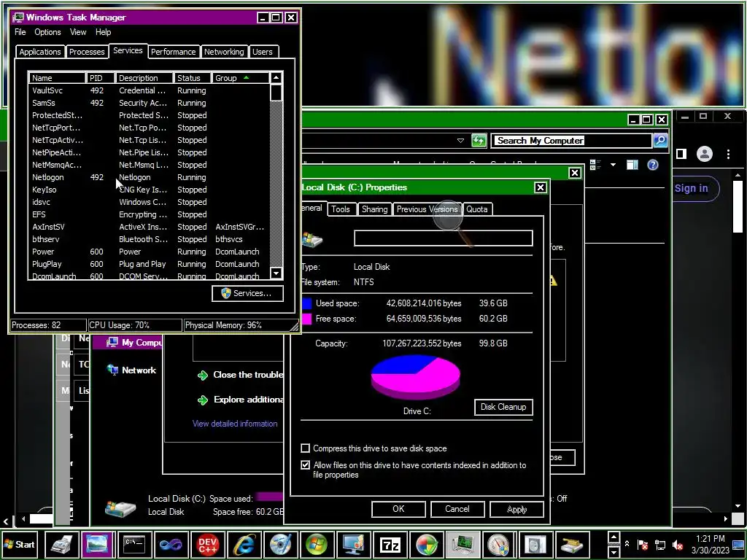This screenshot has width=747, height=560.
Task: Open the printer icon in the taskbar
Action: (x=61, y=544)
